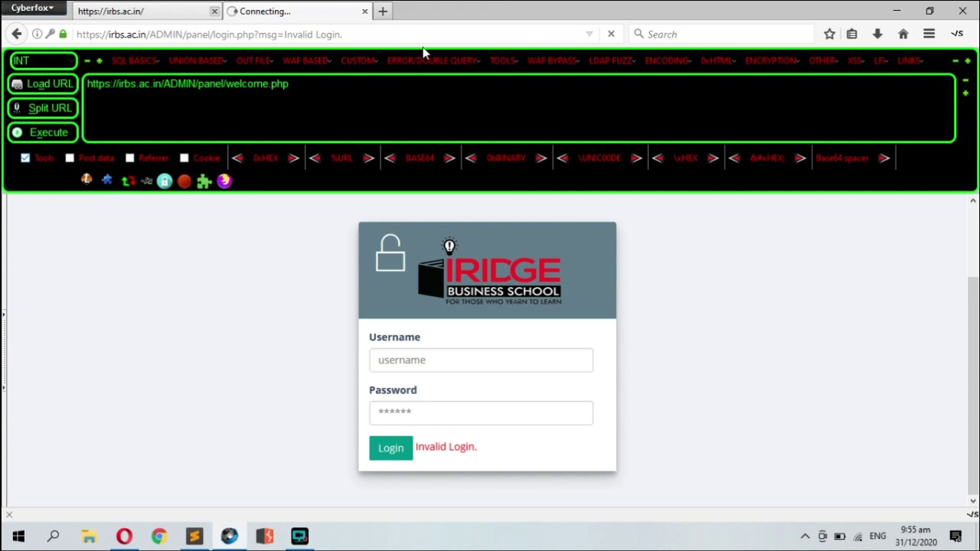Click the BASE64 encode right arrow
This screenshot has width=980, height=551.
[x=449, y=158]
